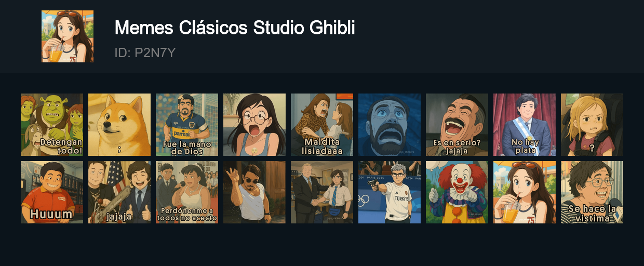
Task: Open the "Se hace la victima" sticker
Action: 592,192
